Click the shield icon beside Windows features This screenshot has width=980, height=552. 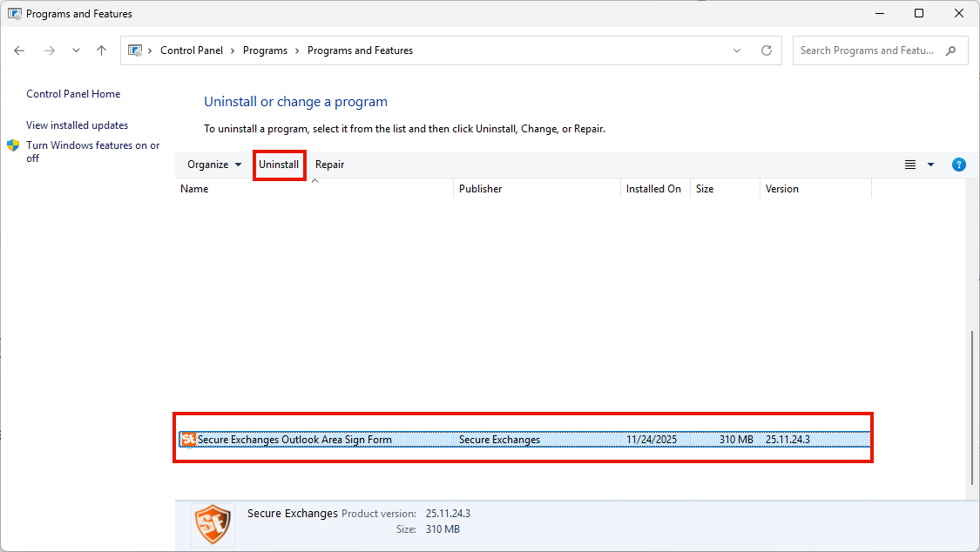pyautogui.click(x=13, y=145)
